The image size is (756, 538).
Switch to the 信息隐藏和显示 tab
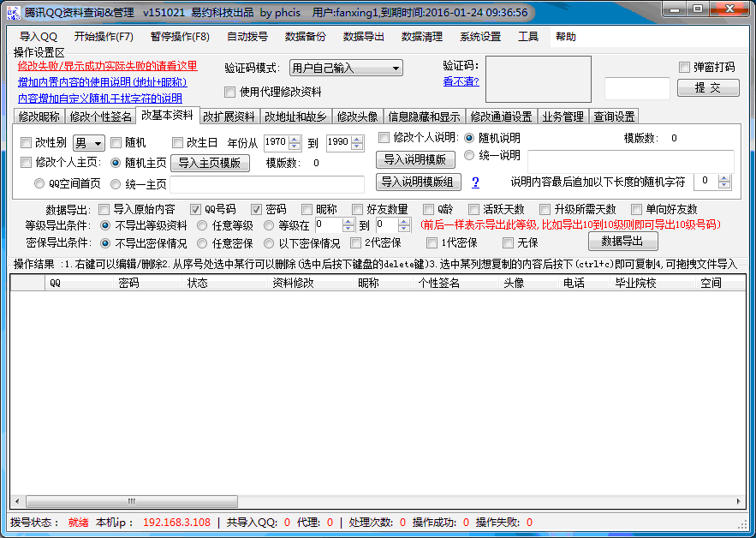coord(425,117)
